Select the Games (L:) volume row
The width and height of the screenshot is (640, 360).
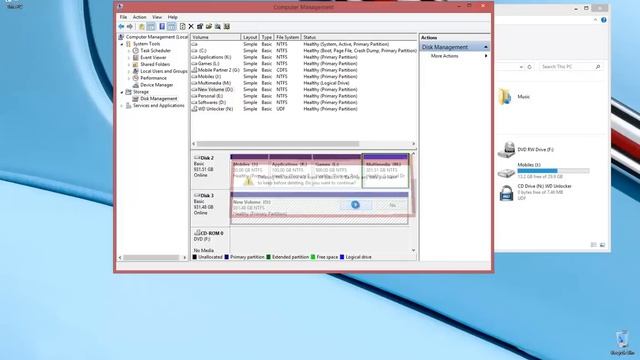304,64
